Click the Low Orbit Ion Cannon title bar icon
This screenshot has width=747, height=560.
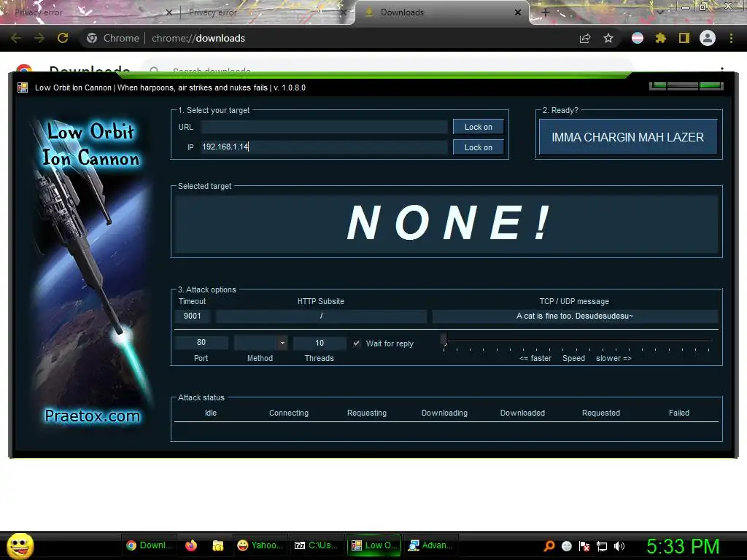tap(23, 87)
